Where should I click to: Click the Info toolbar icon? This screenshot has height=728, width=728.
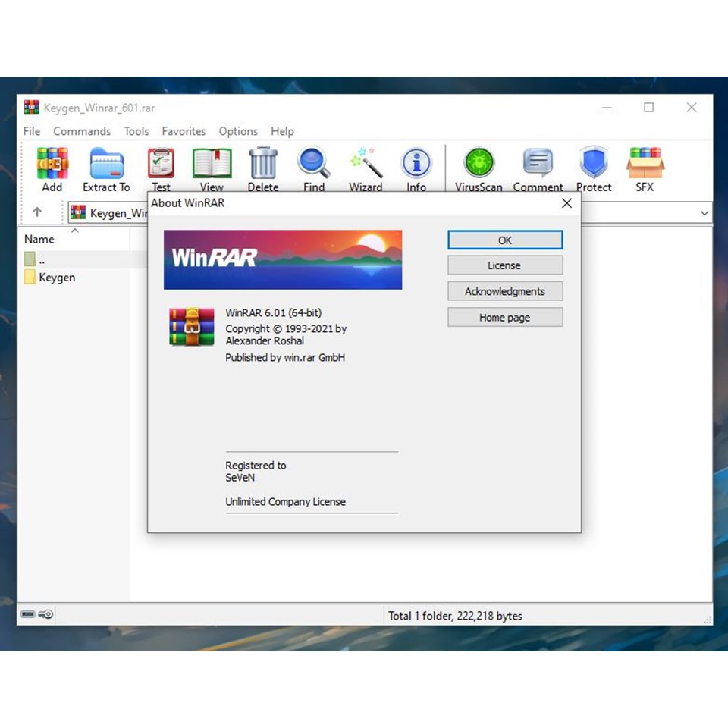pyautogui.click(x=416, y=164)
